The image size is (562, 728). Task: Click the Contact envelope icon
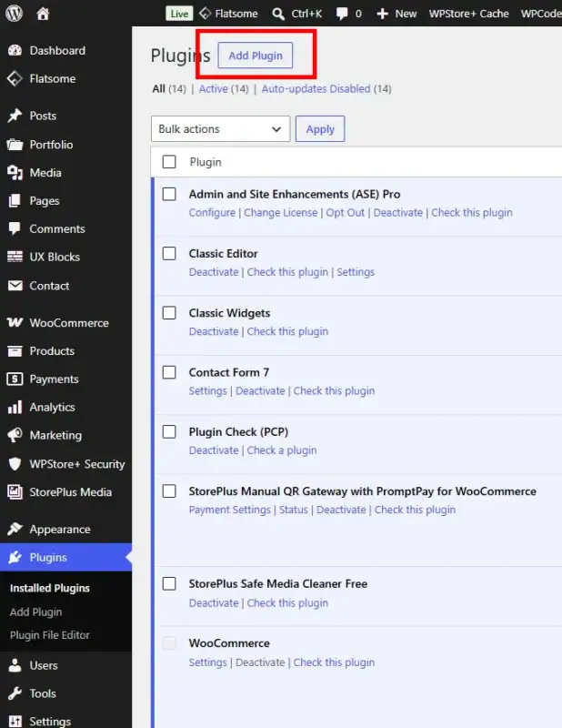[x=15, y=286]
